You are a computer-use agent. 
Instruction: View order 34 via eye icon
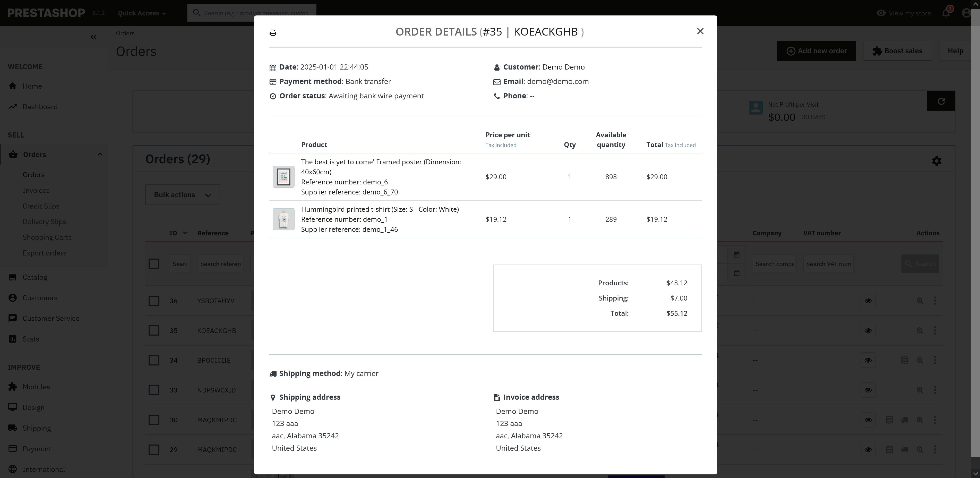point(868,360)
